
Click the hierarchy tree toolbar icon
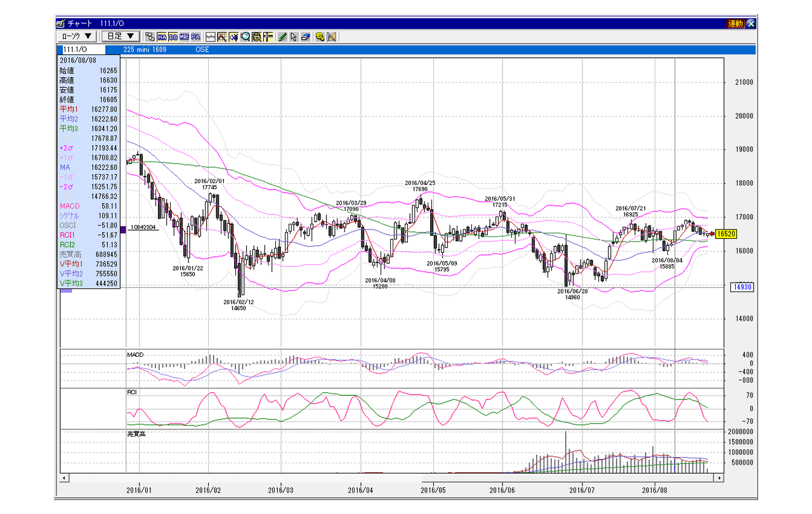click(x=150, y=37)
